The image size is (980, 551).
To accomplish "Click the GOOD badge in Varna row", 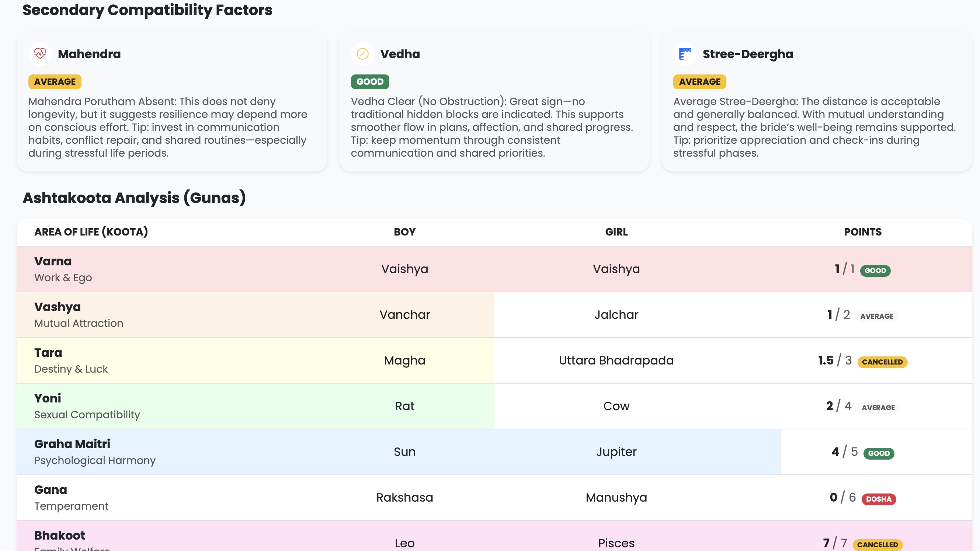I will coord(875,271).
